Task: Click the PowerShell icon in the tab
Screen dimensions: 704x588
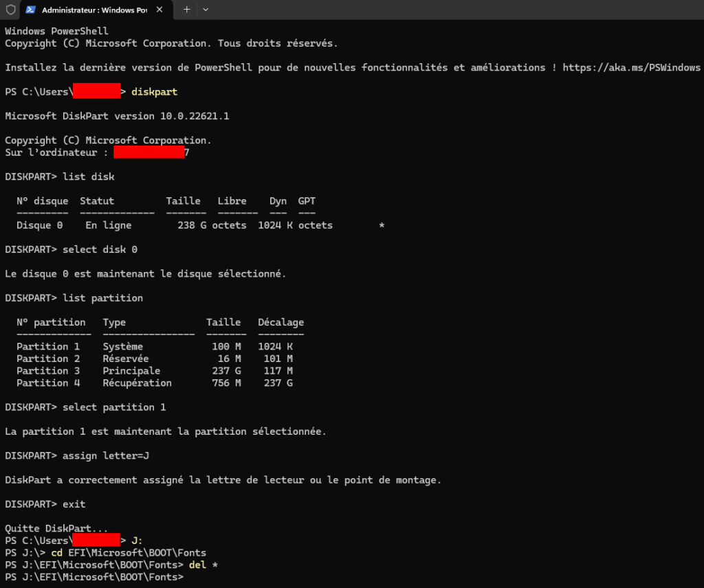Action: [x=31, y=10]
